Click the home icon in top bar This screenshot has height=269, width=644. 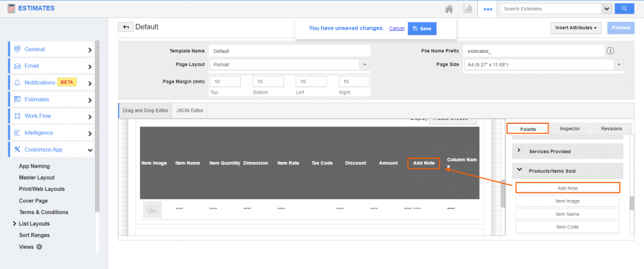pyautogui.click(x=449, y=8)
